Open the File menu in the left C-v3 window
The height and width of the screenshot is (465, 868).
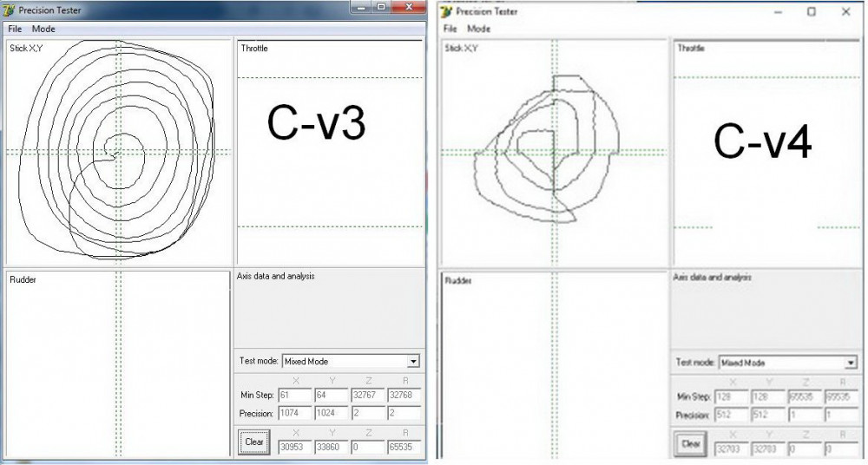click(x=15, y=29)
